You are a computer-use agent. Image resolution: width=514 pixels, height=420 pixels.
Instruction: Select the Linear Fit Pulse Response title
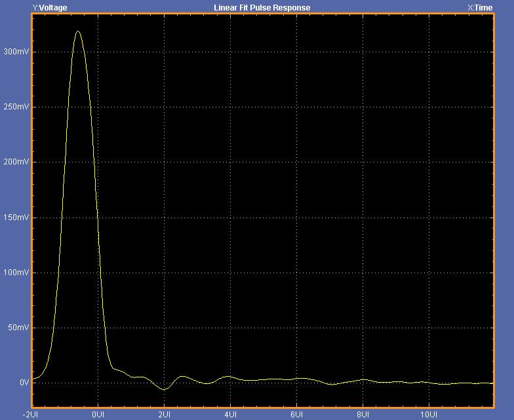click(262, 8)
